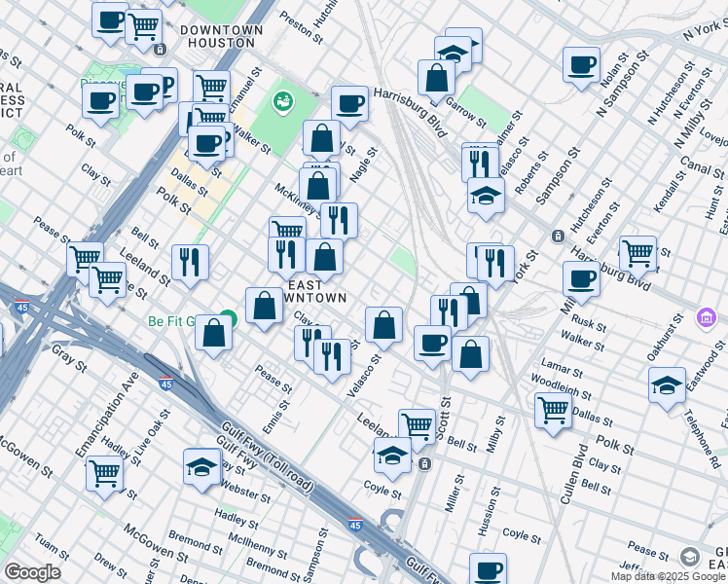Screen dimensions: 728x584
Task: Click the 'Cullen Blvd' street label
Action: [x=574, y=474]
